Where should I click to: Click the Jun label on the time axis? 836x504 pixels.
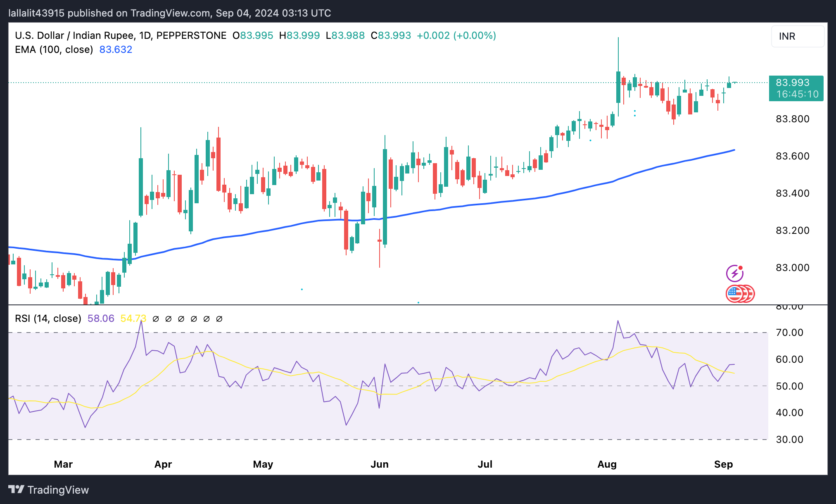tap(379, 464)
